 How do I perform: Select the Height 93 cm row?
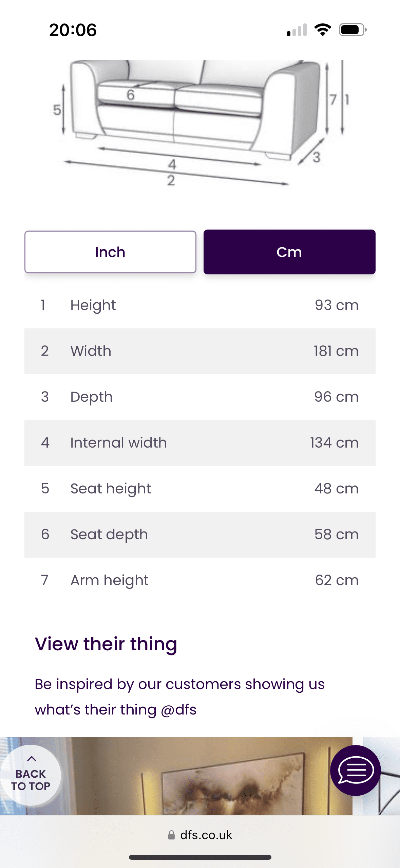tap(200, 305)
